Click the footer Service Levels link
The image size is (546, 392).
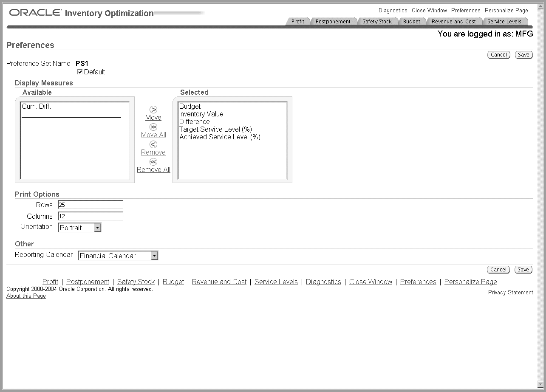276,282
